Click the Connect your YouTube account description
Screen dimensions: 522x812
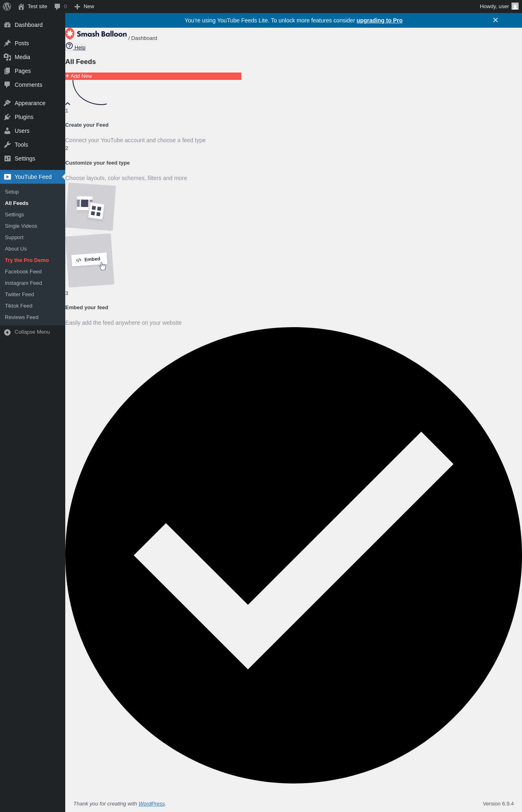(x=135, y=140)
